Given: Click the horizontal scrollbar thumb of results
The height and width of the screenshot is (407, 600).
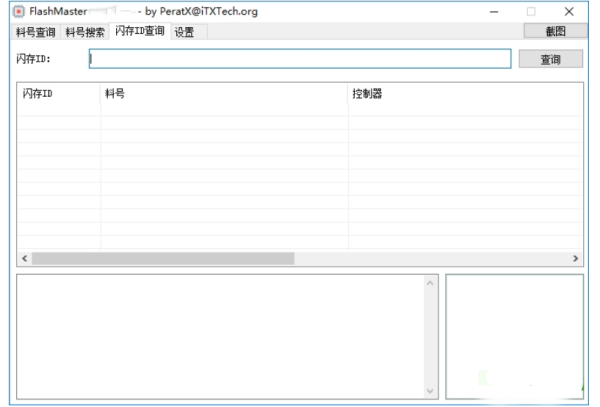Looking at the screenshot, I should (162, 258).
